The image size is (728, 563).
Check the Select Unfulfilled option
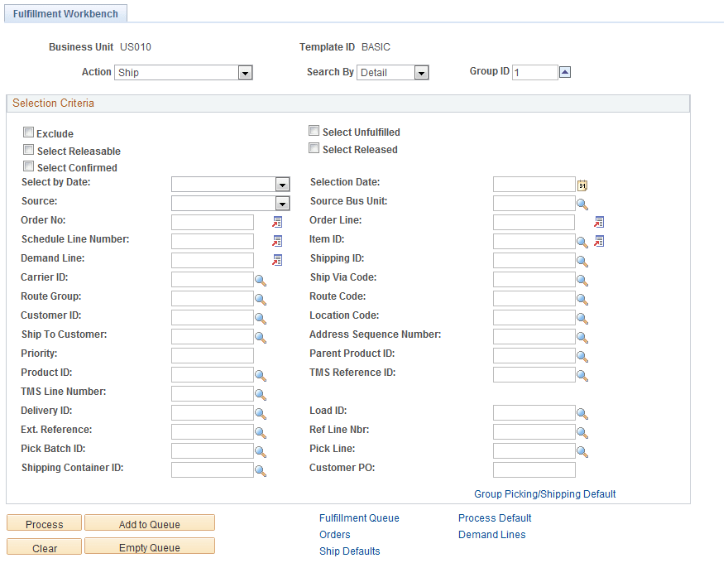click(x=314, y=130)
